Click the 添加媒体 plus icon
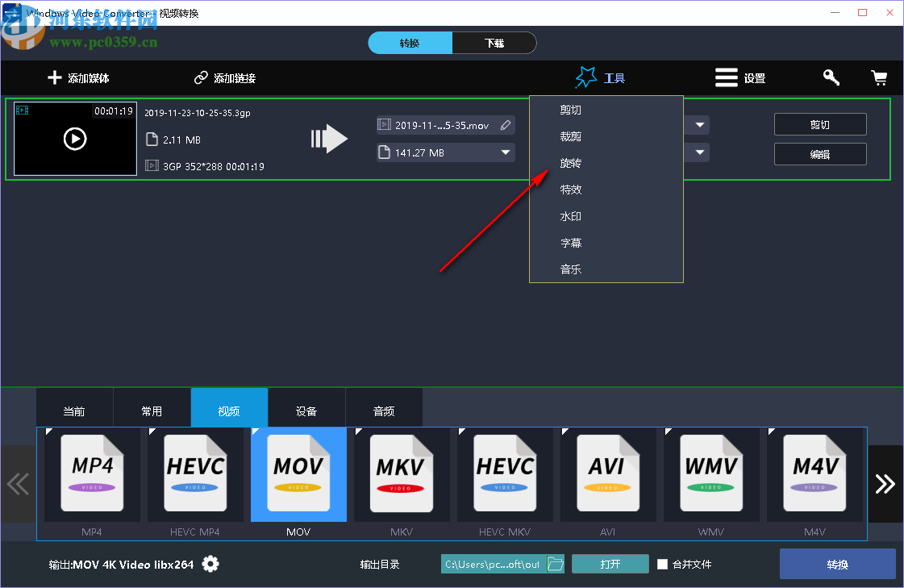 [x=54, y=77]
